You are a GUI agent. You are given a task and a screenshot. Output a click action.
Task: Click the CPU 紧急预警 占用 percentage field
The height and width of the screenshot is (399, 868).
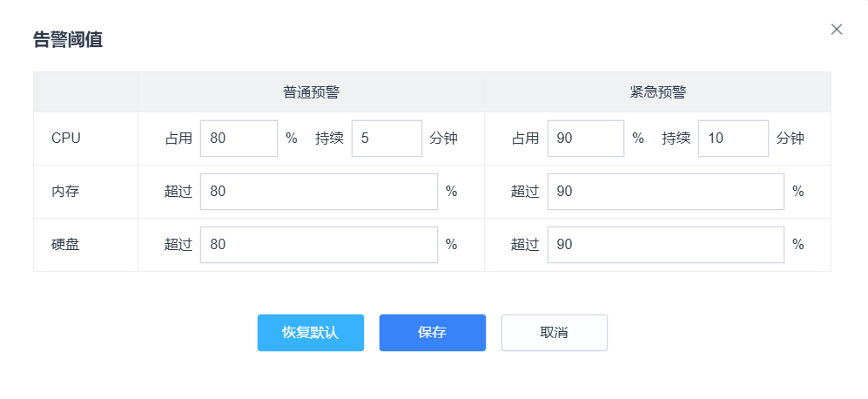coord(585,139)
